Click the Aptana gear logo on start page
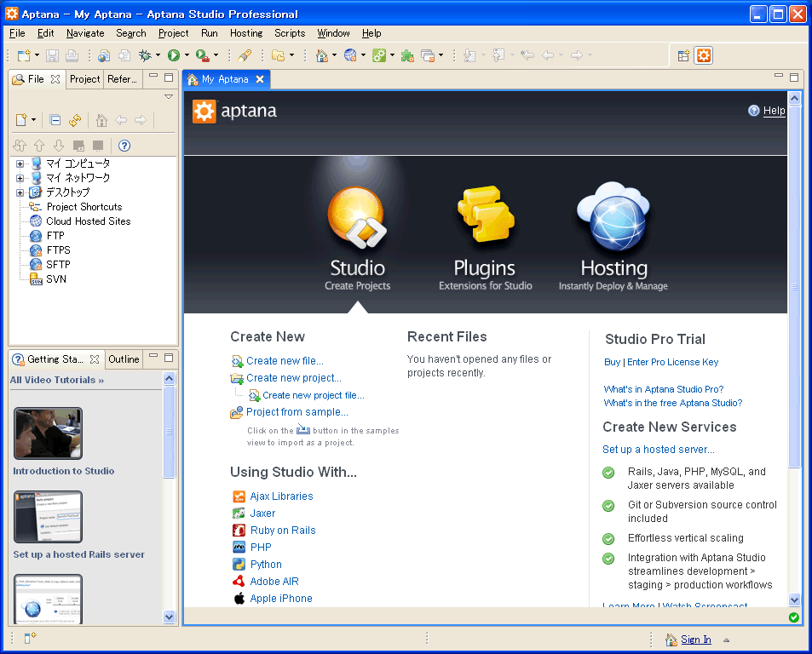Image resolution: width=812 pixels, height=654 pixels. coord(204,112)
